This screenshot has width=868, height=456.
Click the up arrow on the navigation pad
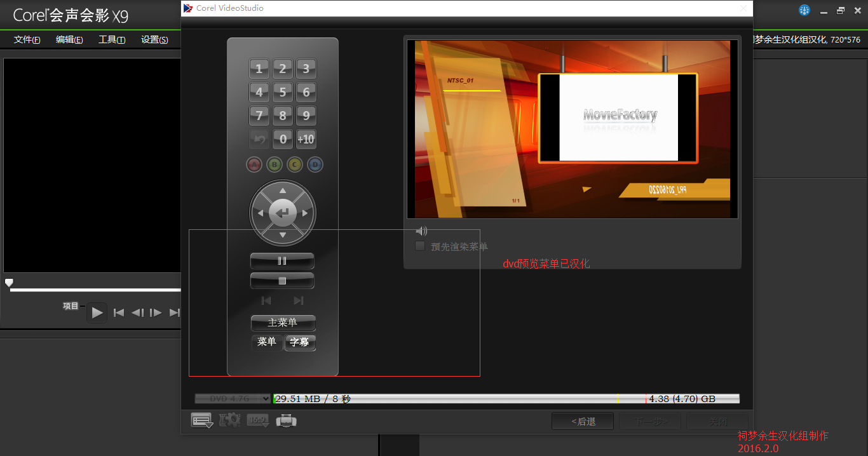pyautogui.click(x=283, y=191)
